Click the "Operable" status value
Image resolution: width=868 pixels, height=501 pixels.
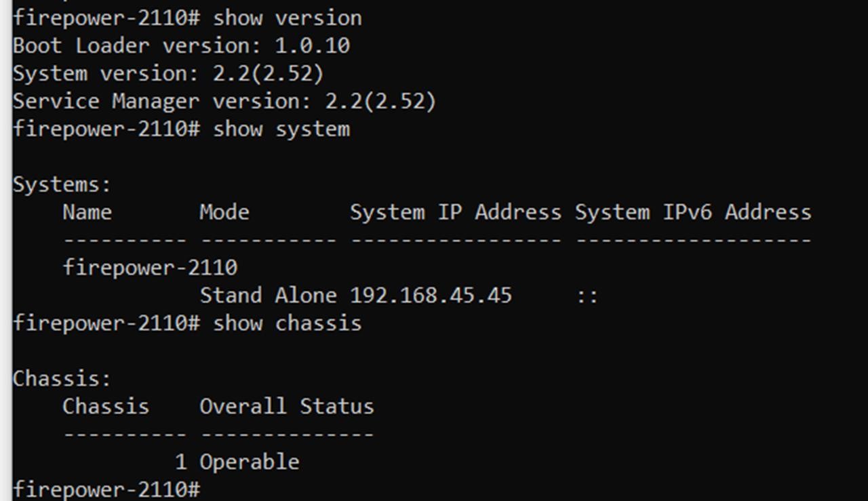(249, 462)
